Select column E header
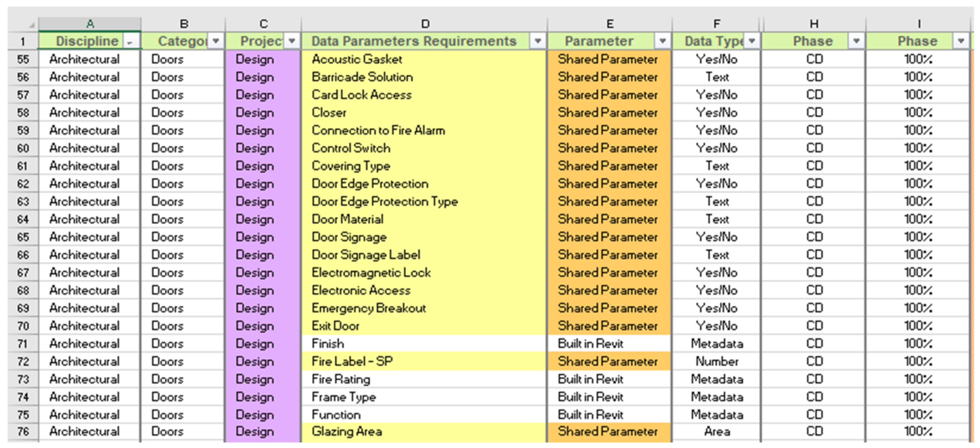 tap(609, 24)
